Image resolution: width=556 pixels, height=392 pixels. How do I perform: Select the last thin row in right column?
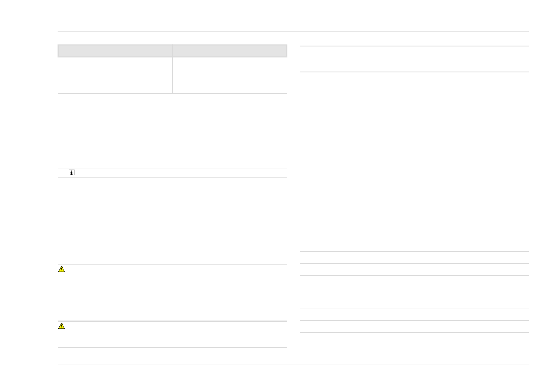[x=415, y=326]
